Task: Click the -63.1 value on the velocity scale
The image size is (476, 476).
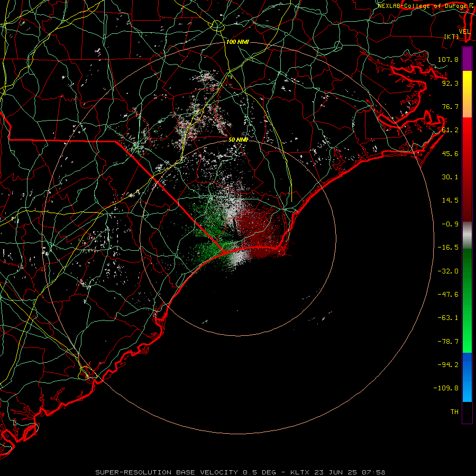Action: point(448,318)
